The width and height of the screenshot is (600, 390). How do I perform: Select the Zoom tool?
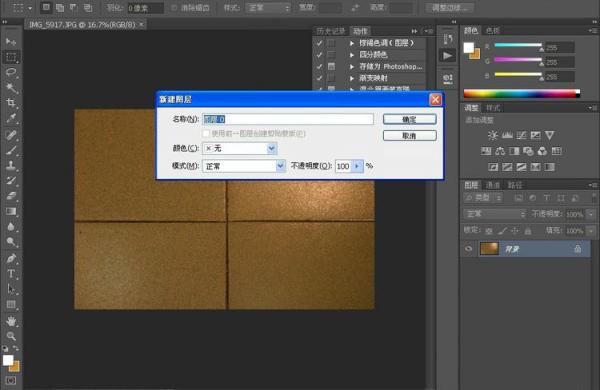coord(11,336)
